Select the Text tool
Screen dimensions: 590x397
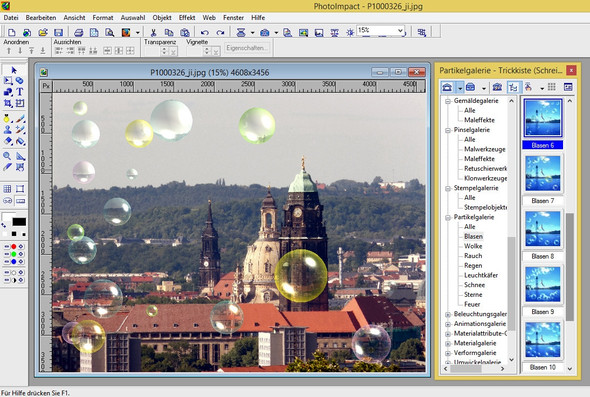click(20, 91)
